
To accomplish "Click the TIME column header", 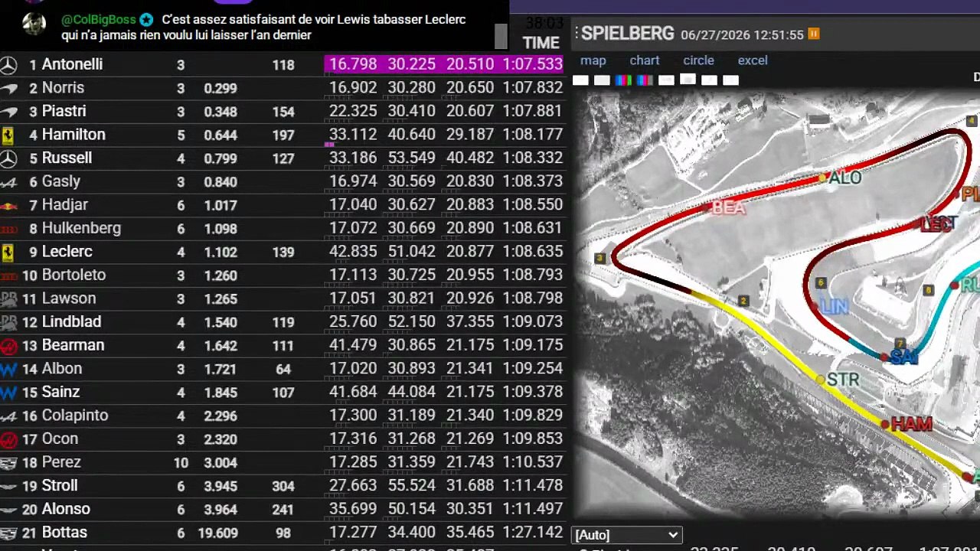I will tap(541, 43).
